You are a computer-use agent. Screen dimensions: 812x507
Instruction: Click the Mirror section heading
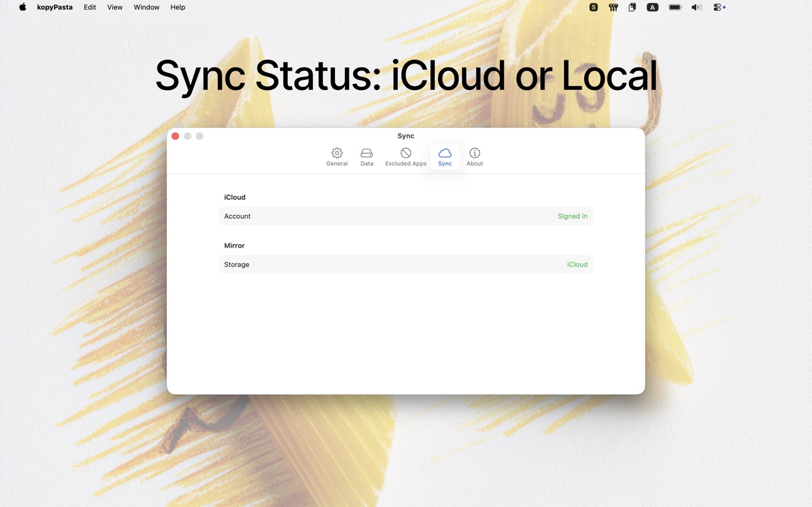coord(234,246)
